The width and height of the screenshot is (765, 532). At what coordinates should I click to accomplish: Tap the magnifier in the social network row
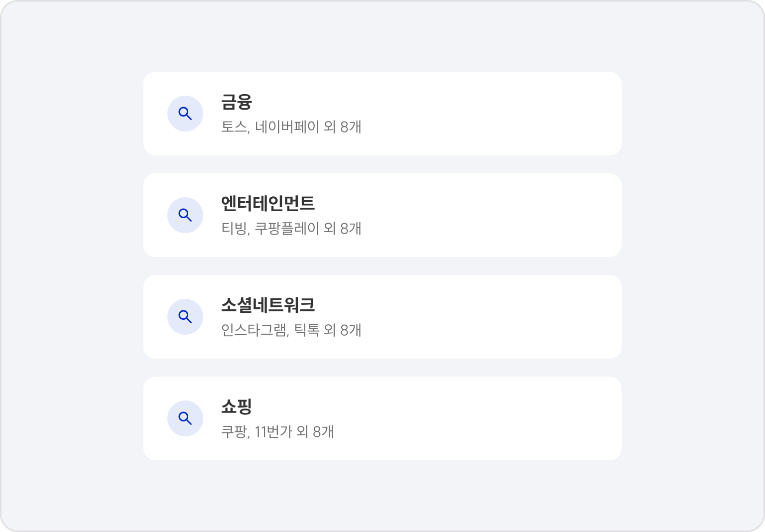[x=185, y=317]
